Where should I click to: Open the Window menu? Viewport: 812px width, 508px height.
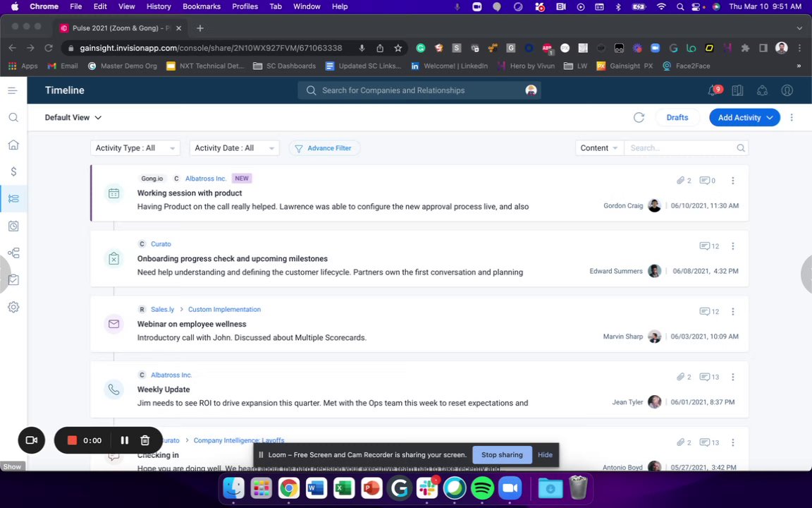tap(307, 7)
